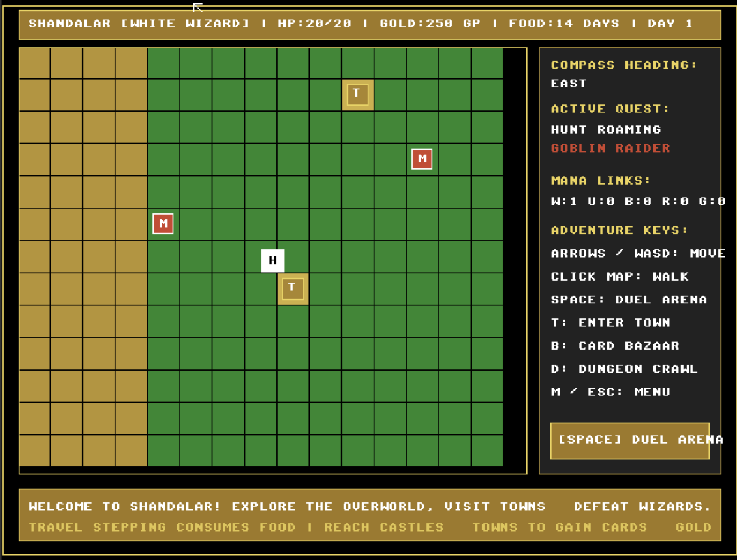Click the ACTIVE QUEST: label
Viewport: 737px width, 560px height.
click(611, 109)
